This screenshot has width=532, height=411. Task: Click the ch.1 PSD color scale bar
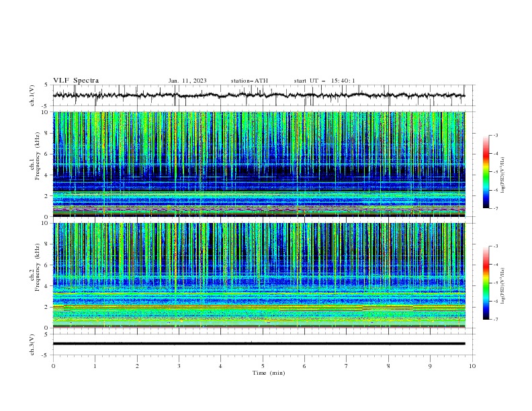click(486, 172)
